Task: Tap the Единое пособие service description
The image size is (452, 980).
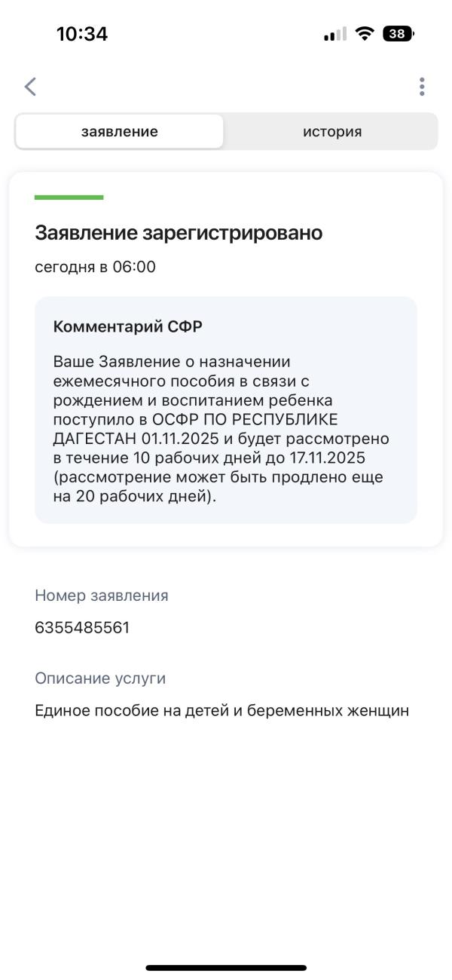Action: pyautogui.click(x=221, y=709)
